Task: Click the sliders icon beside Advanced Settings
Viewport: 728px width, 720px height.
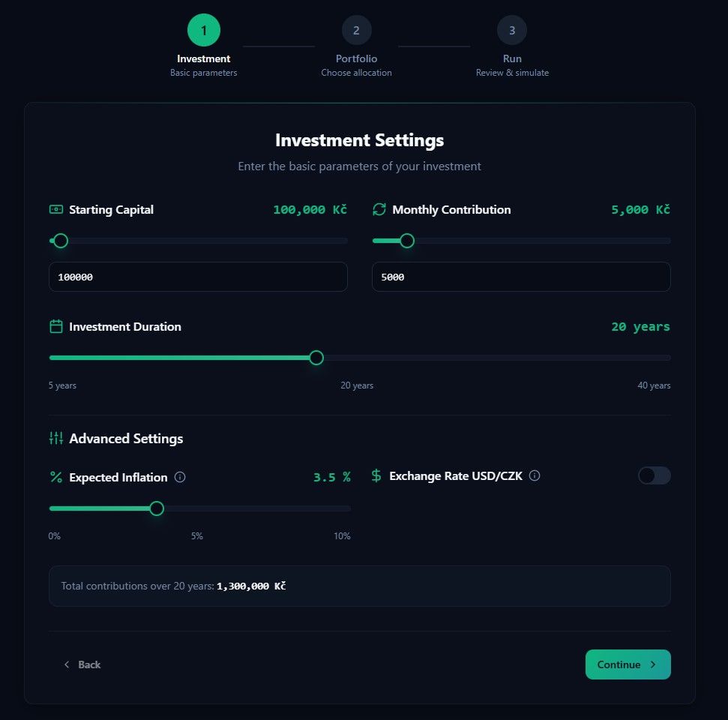Action: pos(55,438)
